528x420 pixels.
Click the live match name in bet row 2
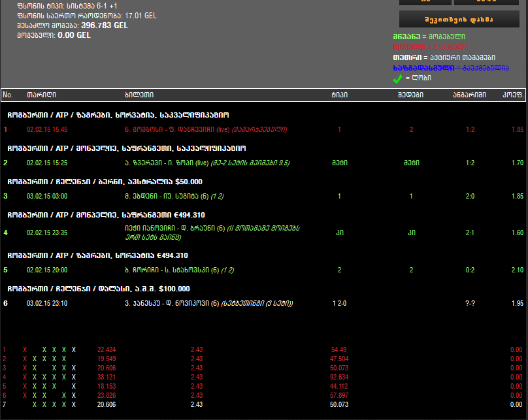(207, 163)
